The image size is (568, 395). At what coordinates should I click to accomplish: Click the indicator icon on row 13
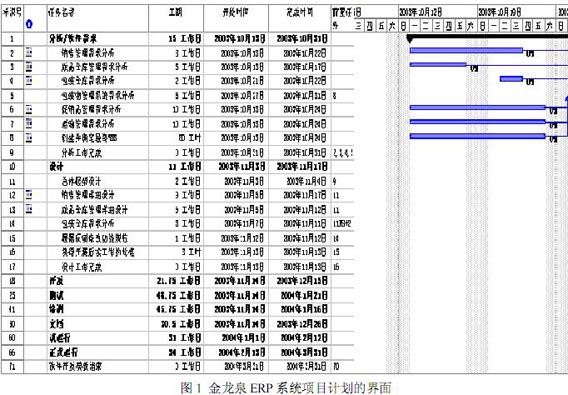tap(29, 209)
